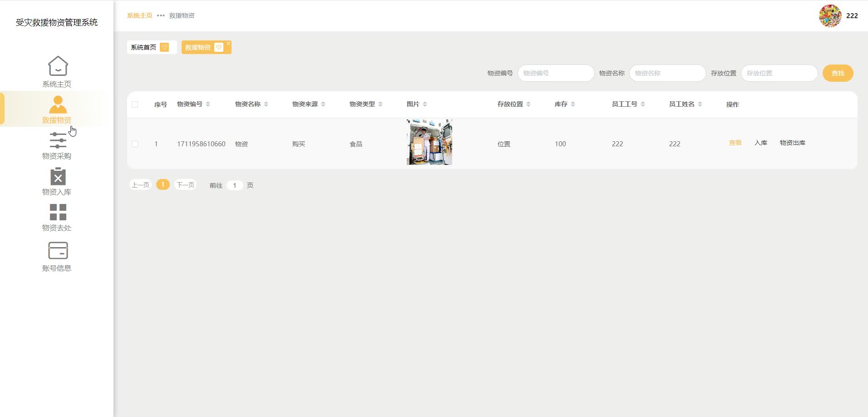Image resolution: width=868 pixels, height=417 pixels.
Task: Click the 操作 column header
Action: tap(733, 104)
